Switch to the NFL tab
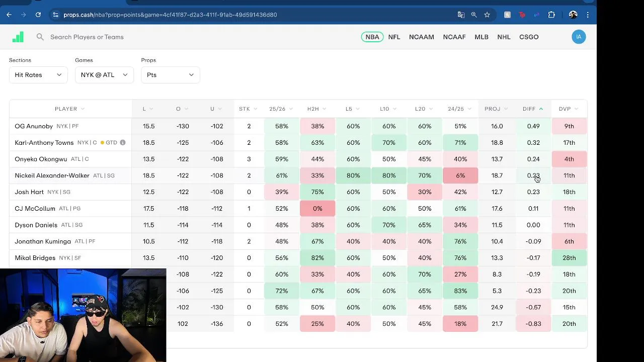This screenshot has width=644, height=362. click(x=394, y=37)
